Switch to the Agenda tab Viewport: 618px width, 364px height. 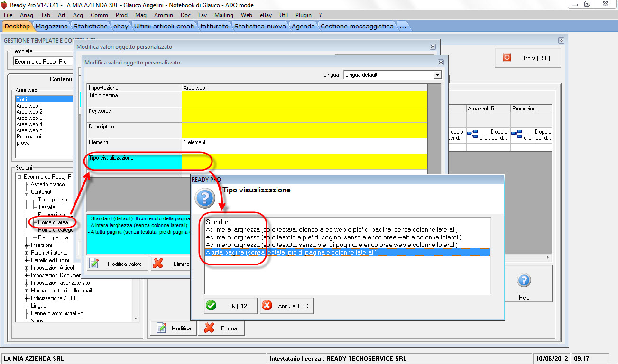pos(303,26)
